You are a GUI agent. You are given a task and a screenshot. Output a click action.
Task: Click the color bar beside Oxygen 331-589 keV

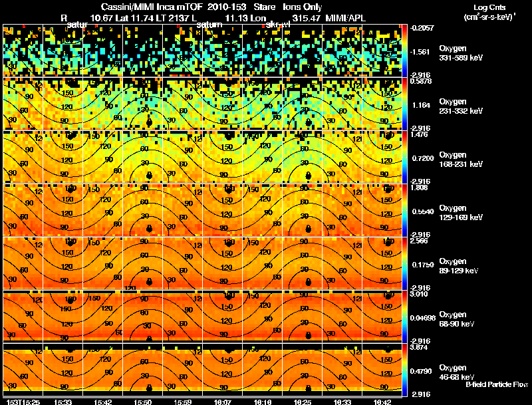click(404, 51)
